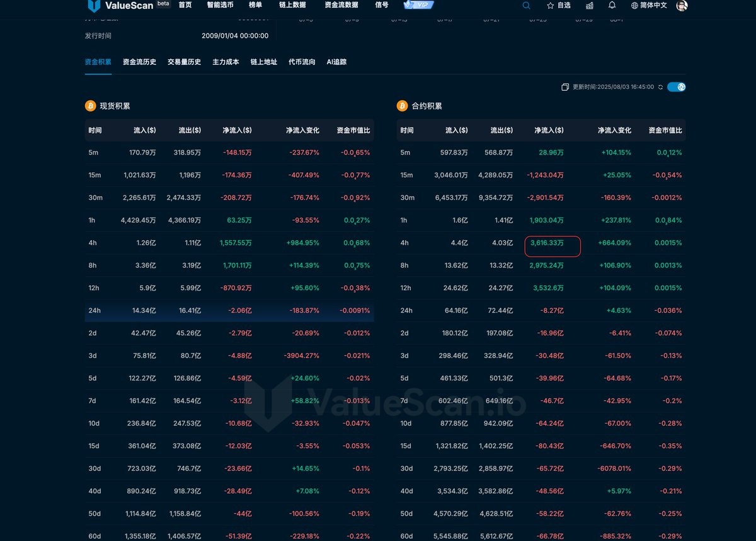
Task: Click the contract table 流出($) header
Action: click(502, 131)
